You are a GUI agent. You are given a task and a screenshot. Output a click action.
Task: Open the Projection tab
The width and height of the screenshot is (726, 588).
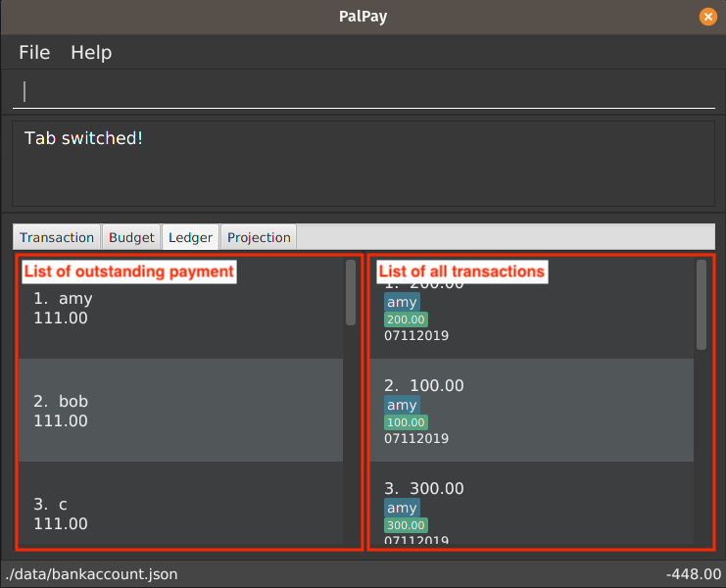(x=259, y=237)
